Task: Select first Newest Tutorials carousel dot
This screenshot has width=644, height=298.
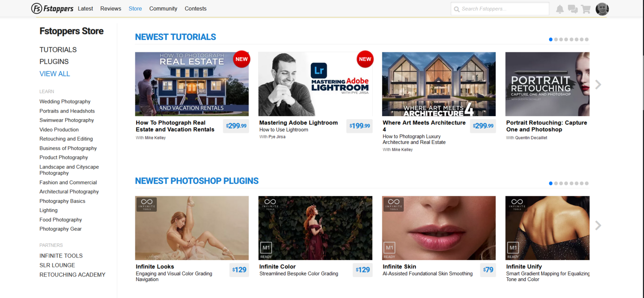Action: [x=551, y=40]
